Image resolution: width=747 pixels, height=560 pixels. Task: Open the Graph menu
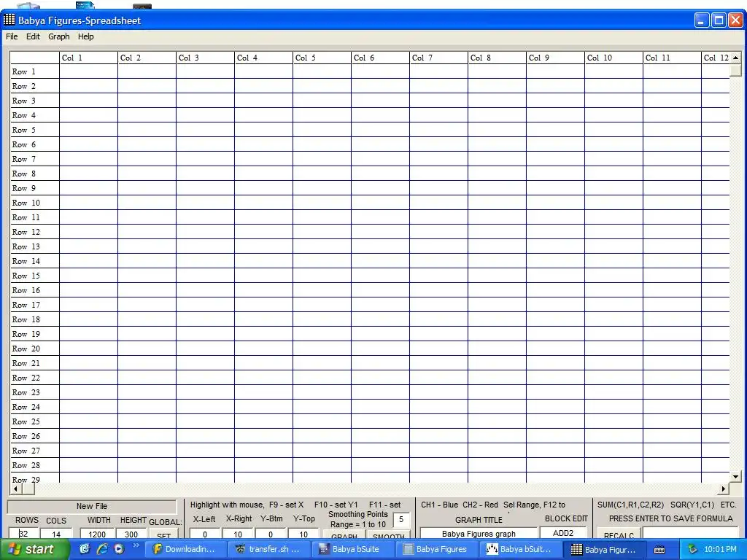(58, 36)
